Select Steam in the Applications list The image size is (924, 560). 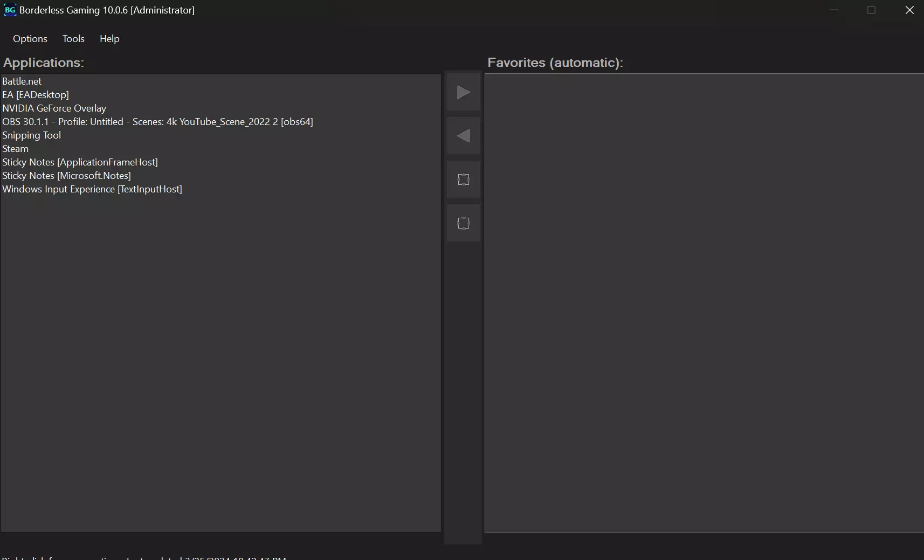(220, 149)
